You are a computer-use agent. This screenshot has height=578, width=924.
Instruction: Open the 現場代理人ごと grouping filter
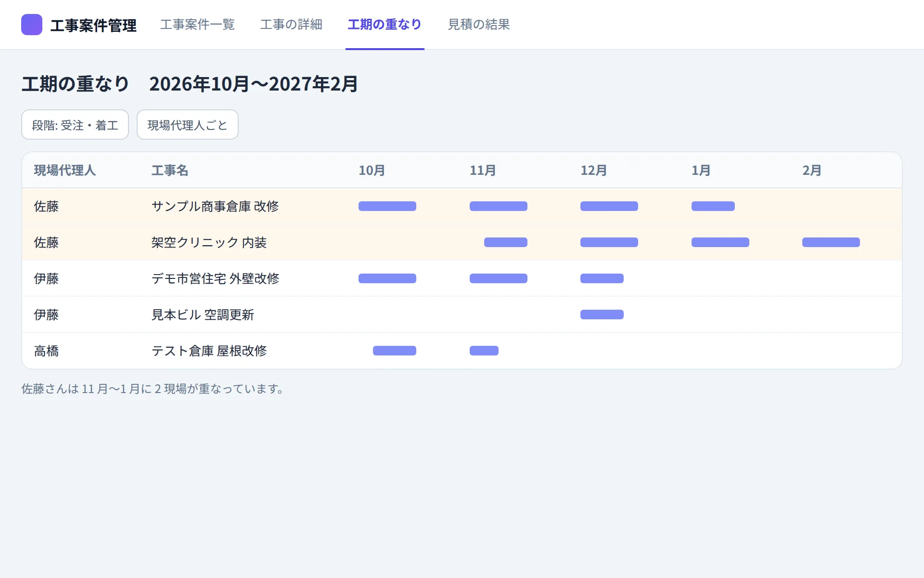(188, 125)
